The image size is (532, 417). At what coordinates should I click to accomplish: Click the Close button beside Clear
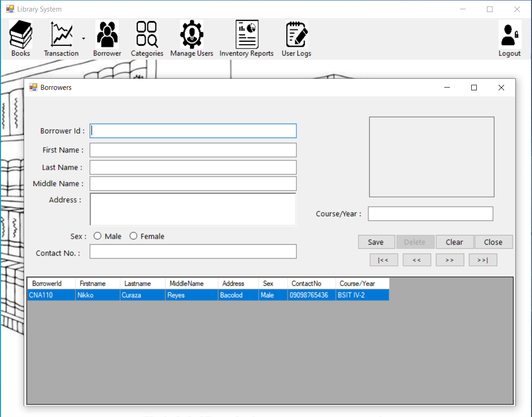point(493,242)
